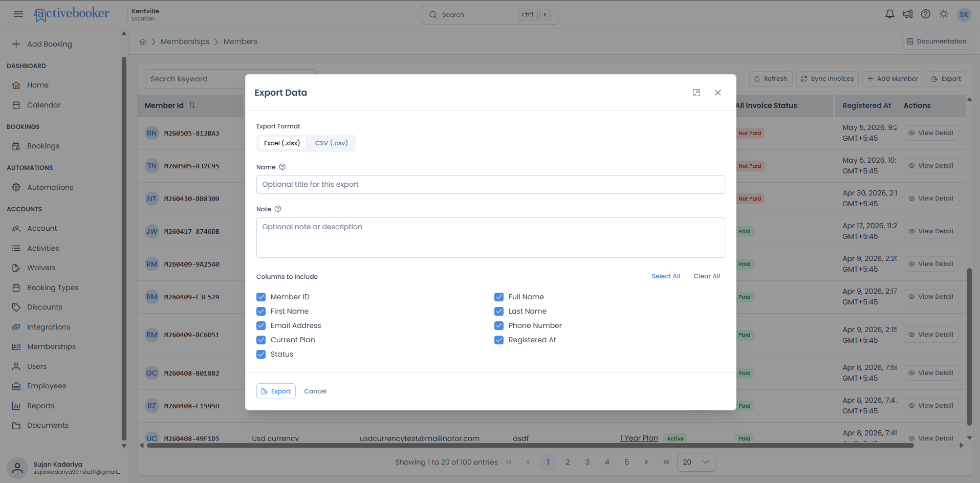Uncheck the Phone Number column checkbox
This screenshot has height=483, width=980.
point(499,325)
